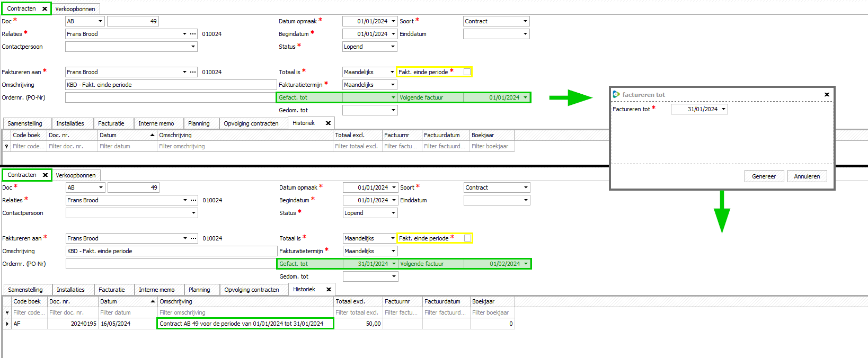
Task: Open the Factureren tot date dropdown showing 31/01/2024
Action: [724, 109]
